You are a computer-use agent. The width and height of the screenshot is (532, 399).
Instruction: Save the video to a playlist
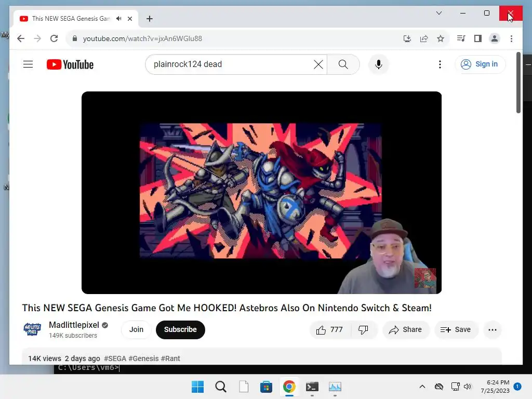[456, 329]
